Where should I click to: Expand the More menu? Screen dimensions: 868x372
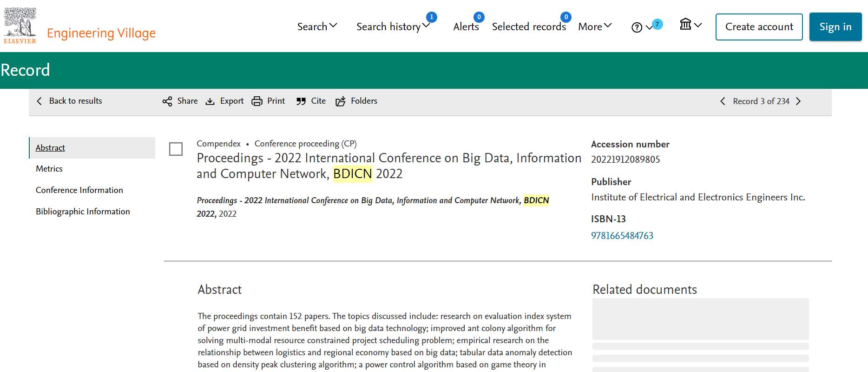point(595,27)
